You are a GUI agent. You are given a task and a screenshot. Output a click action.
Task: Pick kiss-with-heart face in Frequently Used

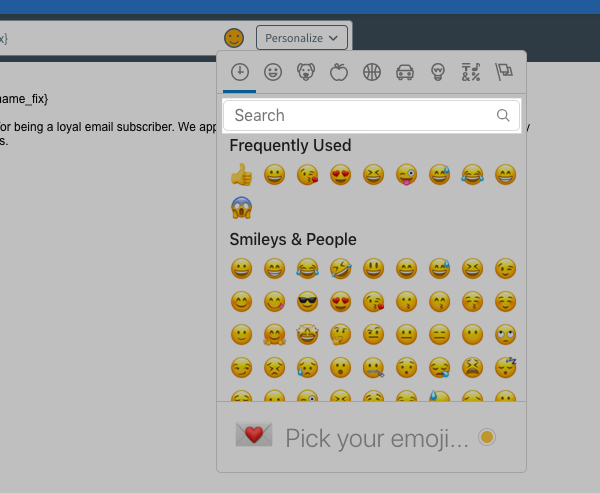click(307, 175)
